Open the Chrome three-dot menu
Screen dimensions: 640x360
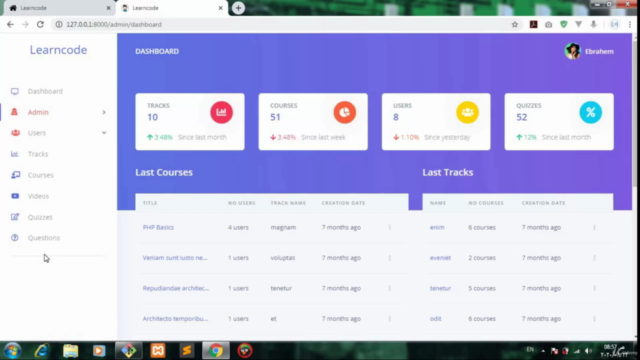(x=630, y=24)
